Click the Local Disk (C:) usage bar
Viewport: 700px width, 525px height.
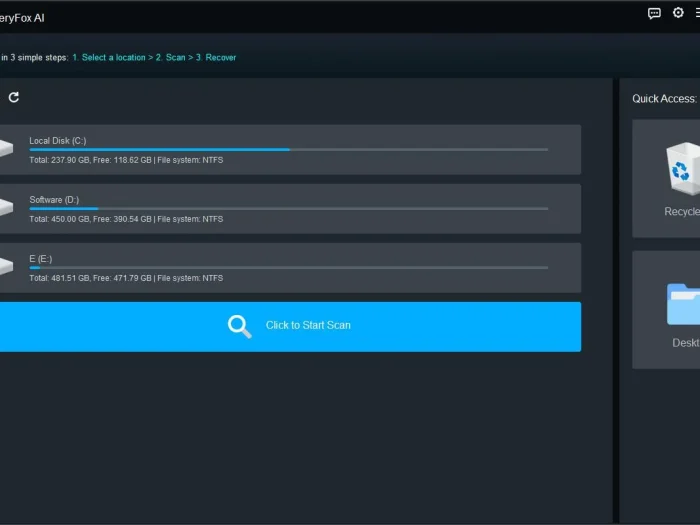288,149
